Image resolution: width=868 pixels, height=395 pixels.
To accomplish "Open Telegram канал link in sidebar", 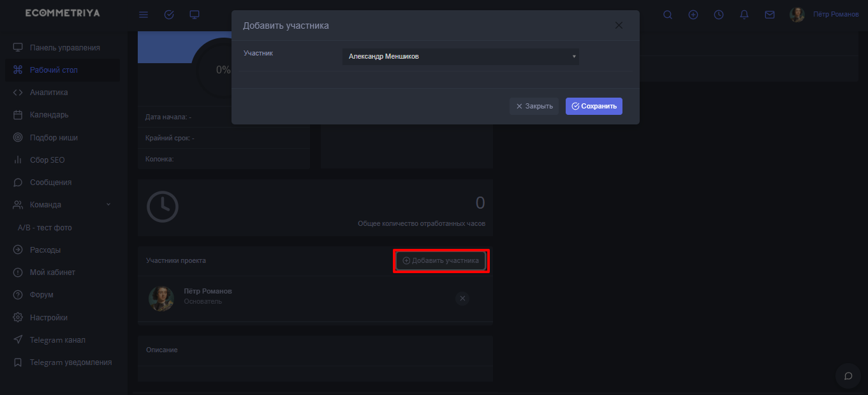I will 57,340.
